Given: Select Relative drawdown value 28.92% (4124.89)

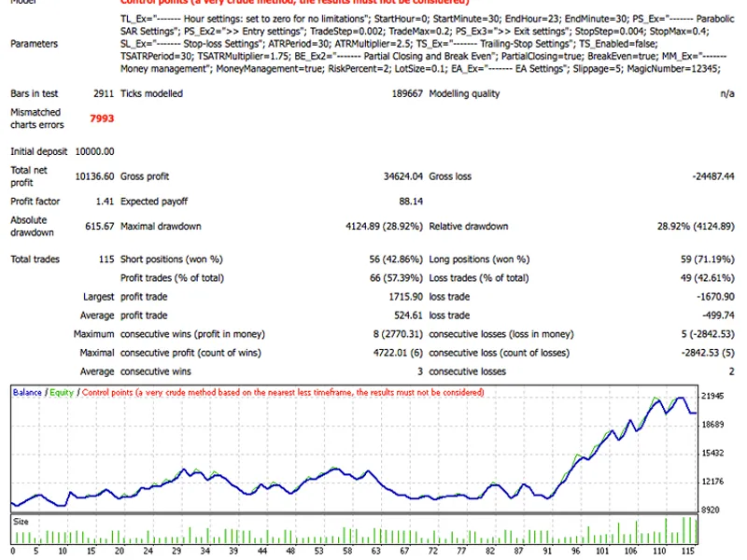Looking at the screenshot, I should click(x=696, y=226).
